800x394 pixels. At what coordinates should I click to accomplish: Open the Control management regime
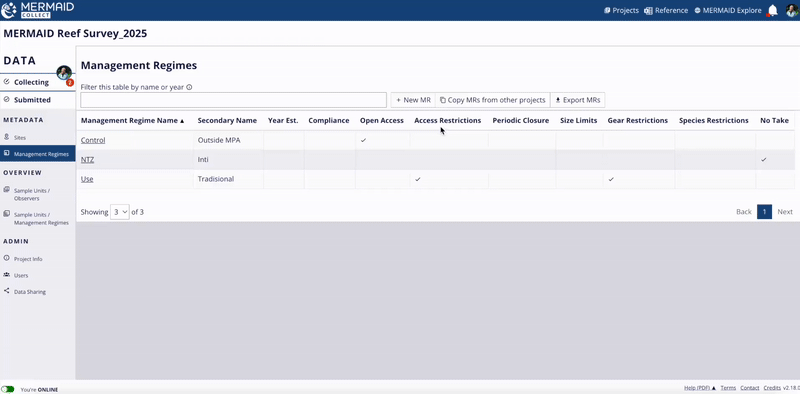tap(93, 140)
